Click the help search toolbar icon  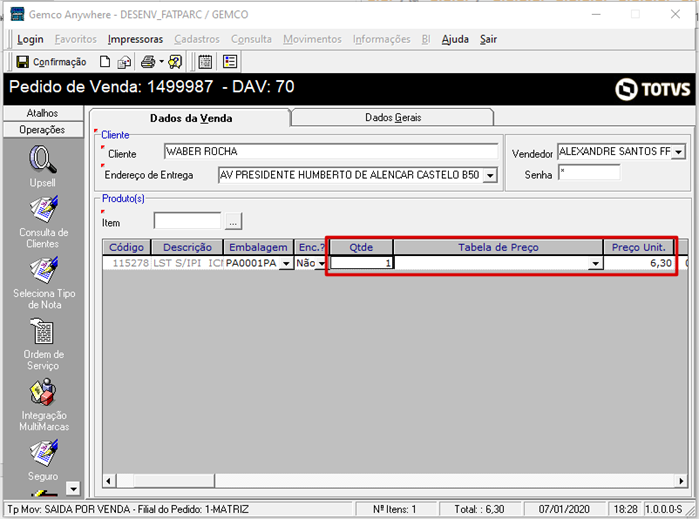click(175, 62)
